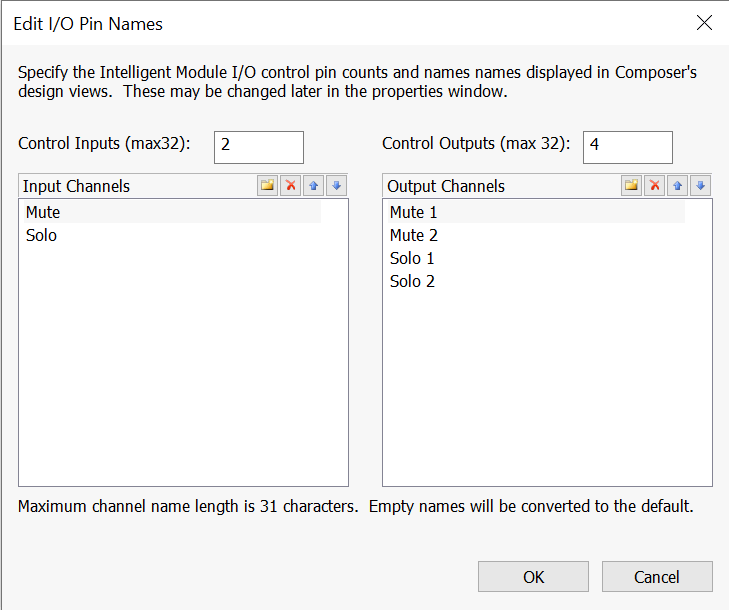Move selected Input Channel up

pyautogui.click(x=313, y=186)
